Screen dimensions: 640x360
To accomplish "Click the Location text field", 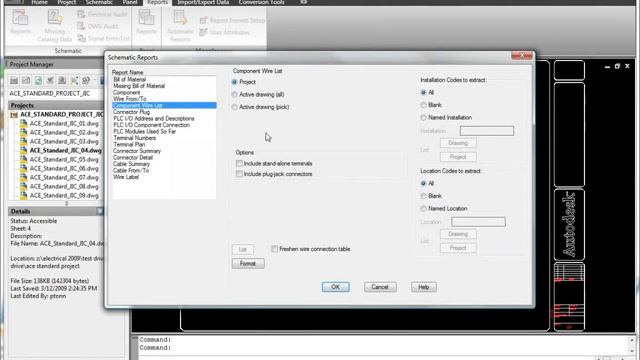I will (x=478, y=222).
